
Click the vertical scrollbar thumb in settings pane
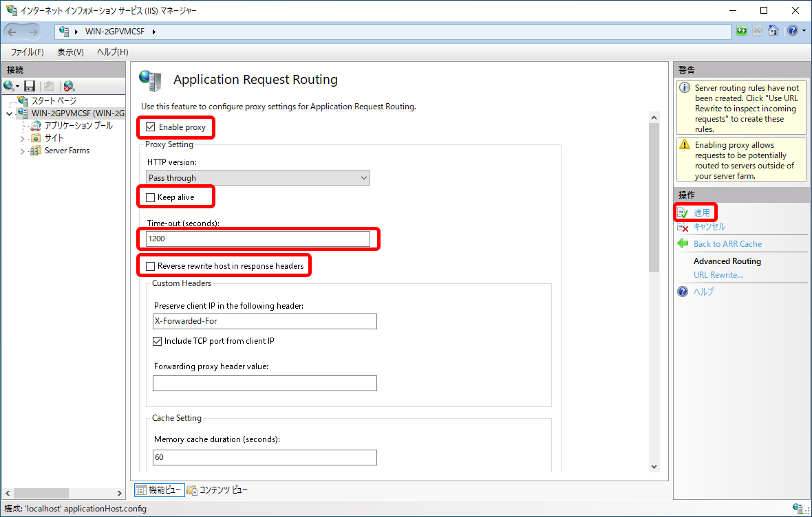654,198
